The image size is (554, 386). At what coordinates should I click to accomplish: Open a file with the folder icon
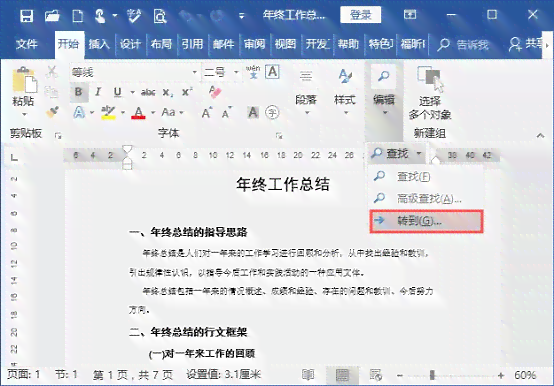click(x=52, y=16)
